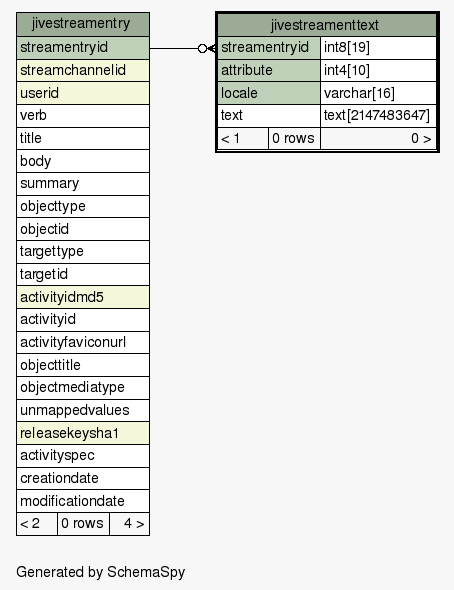
Task: Select streamentryid column in jivestreamenttext
Action: (269, 48)
